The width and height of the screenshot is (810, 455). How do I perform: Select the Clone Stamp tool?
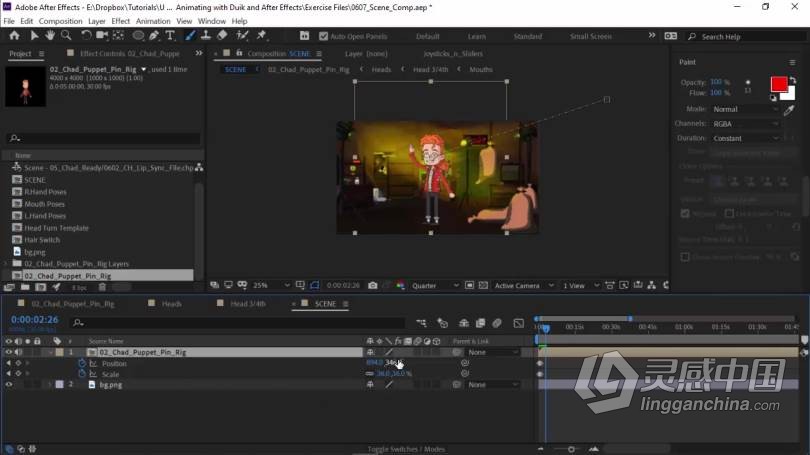[206, 35]
